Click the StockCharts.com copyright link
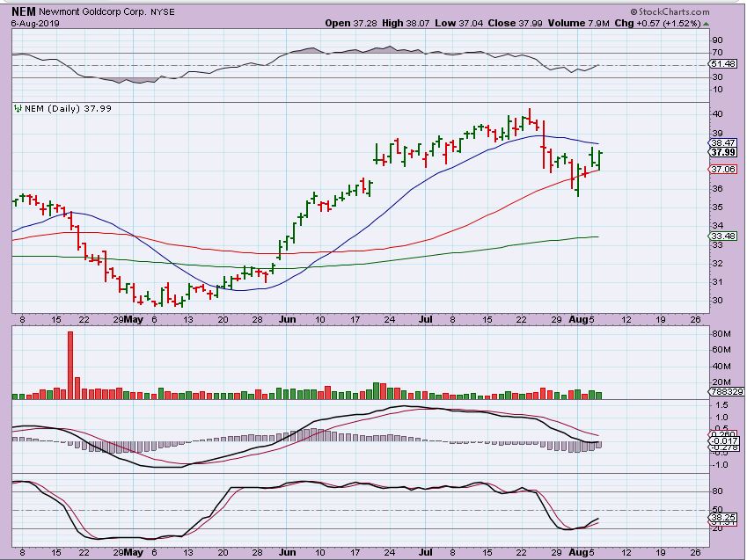Viewport: 747px width, 560px height. pyautogui.click(x=670, y=12)
